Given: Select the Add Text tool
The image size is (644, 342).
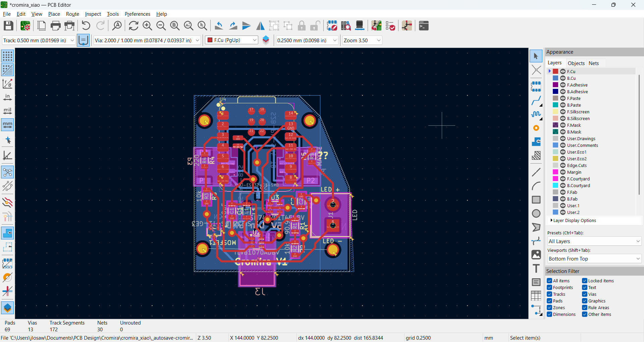Looking at the screenshot, I should tap(536, 269).
